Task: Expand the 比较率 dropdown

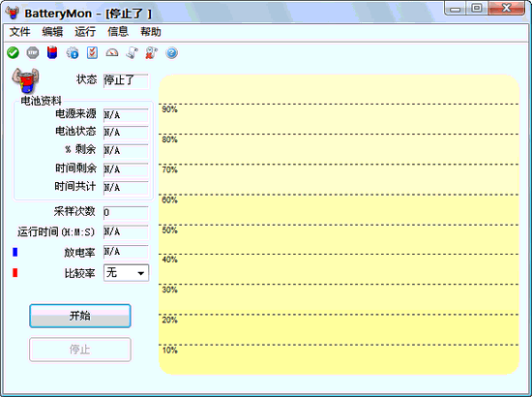Action: [126, 273]
